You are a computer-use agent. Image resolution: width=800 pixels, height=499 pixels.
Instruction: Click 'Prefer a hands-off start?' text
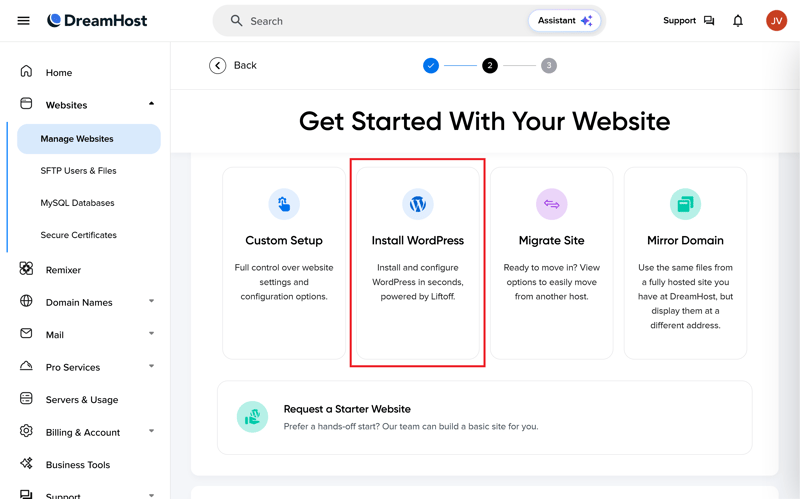pyautogui.click(x=332, y=427)
